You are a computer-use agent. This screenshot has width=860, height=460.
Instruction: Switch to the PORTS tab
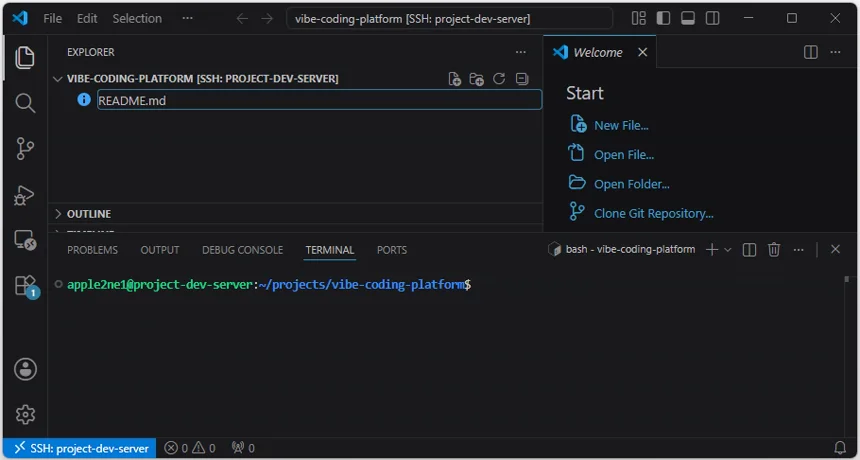392,250
